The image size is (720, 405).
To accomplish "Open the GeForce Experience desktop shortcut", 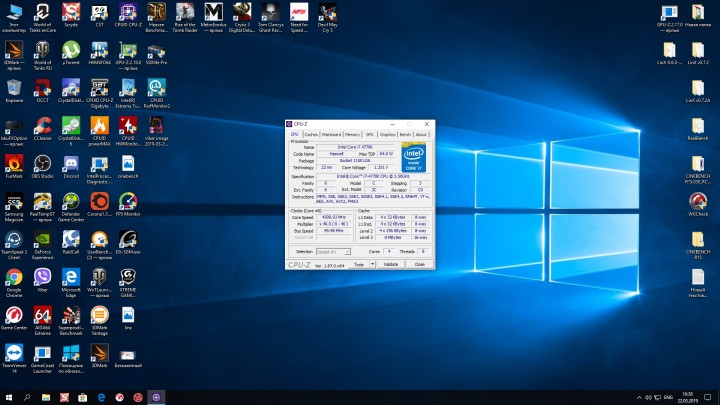I will [42, 245].
